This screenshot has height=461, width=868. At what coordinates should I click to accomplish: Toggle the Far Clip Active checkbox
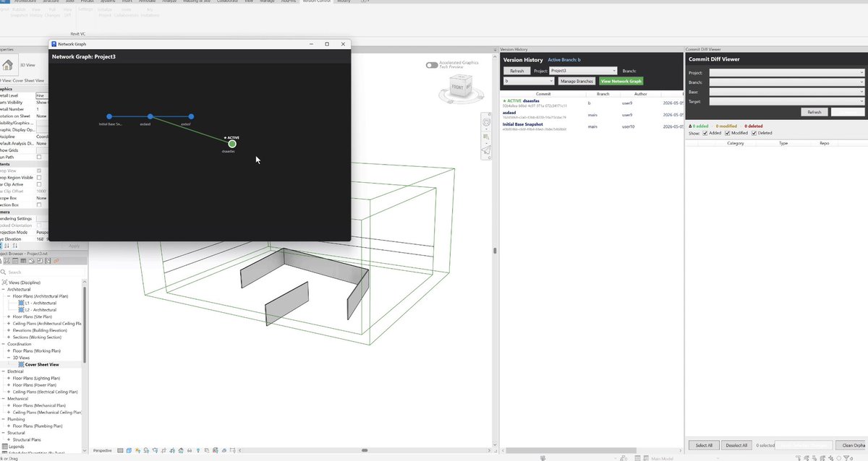click(39, 184)
